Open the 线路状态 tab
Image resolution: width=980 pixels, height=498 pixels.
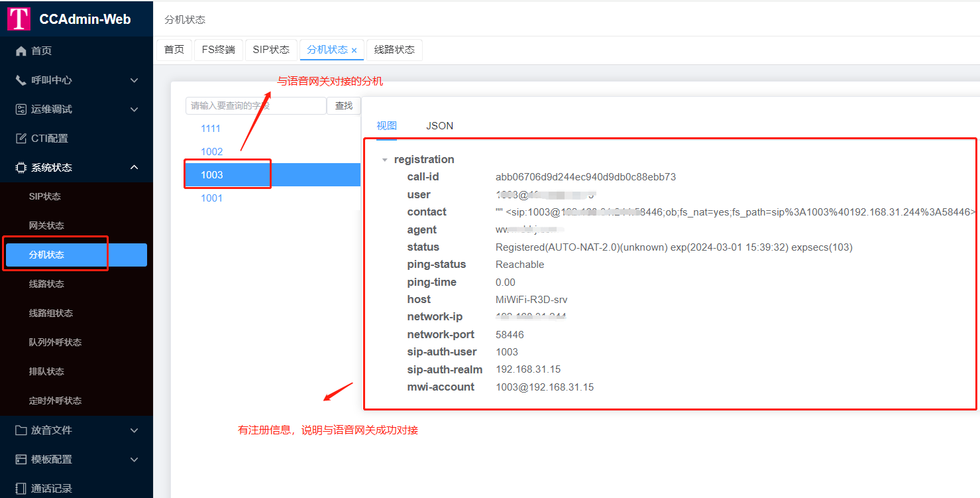pos(394,50)
